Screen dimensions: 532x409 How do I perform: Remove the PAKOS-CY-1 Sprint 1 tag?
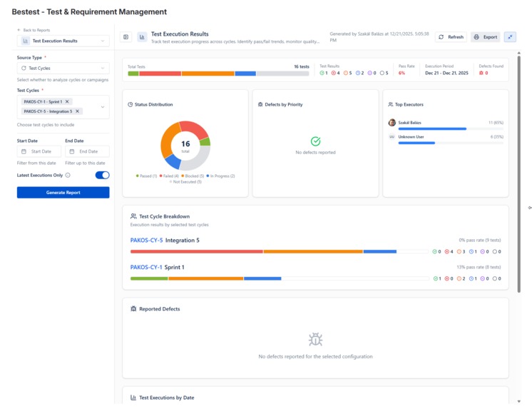coord(67,101)
